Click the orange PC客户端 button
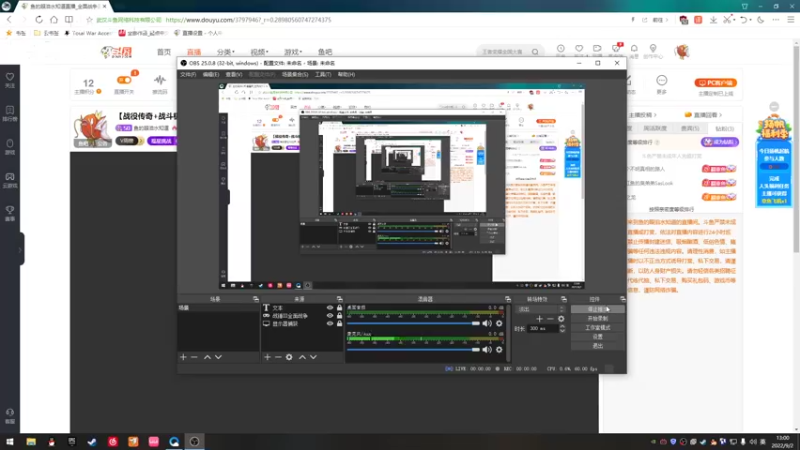The image size is (800, 450). pyautogui.click(x=715, y=83)
